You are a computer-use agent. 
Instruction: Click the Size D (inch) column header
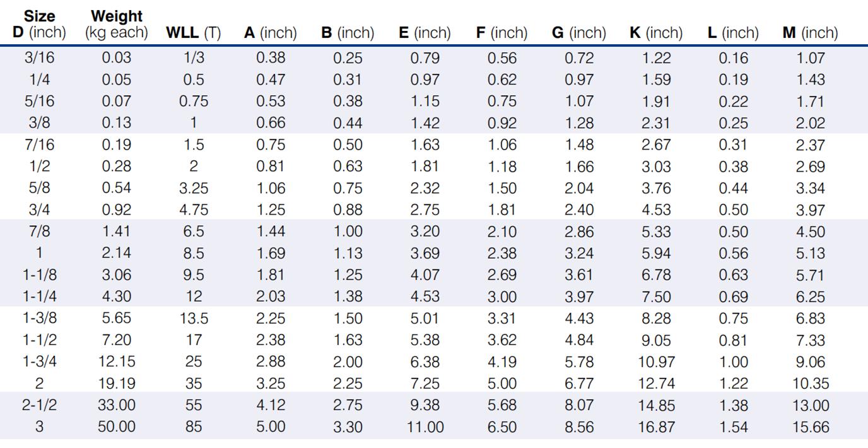tap(39, 24)
